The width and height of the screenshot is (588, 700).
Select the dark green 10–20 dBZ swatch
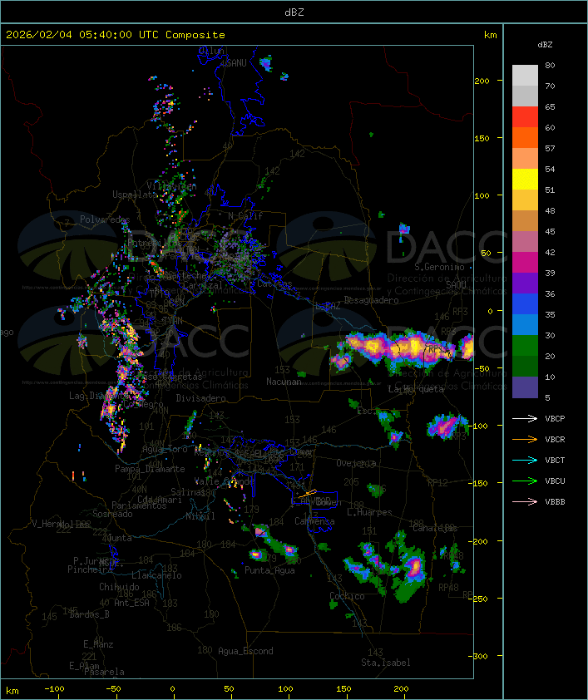525,366
